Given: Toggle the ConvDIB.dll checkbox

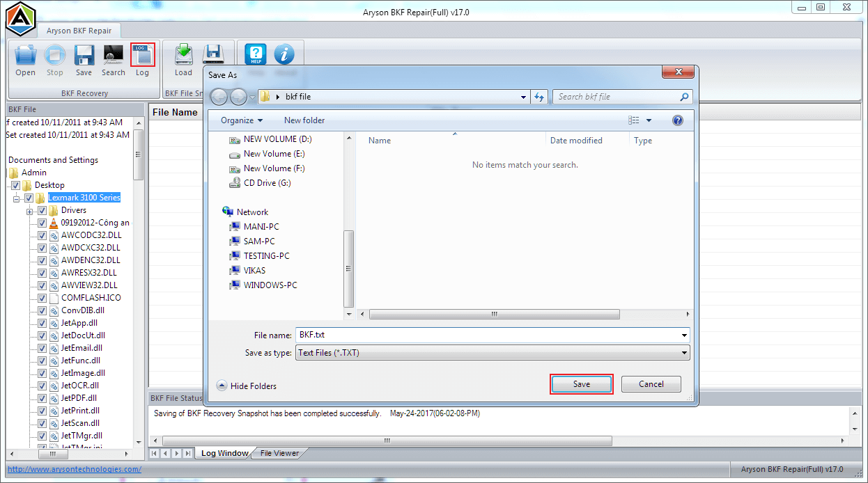Looking at the screenshot, I should click(42, 310).
